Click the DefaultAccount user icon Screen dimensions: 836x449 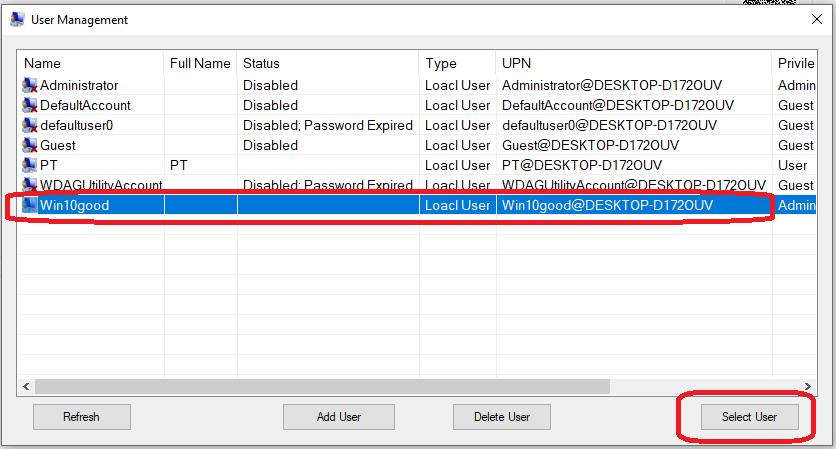29,106
